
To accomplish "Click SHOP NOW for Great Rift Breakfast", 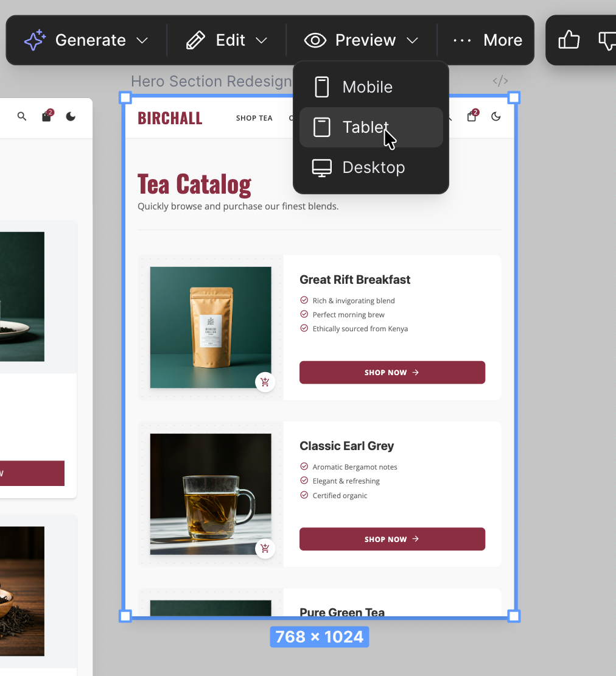I will 392,373.
